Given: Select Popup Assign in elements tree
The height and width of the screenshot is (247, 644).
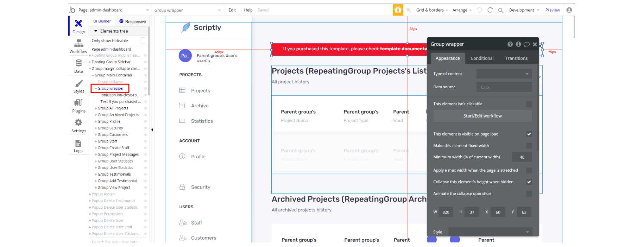Looking at the screenshot, I should pyautogui.click(x=103, y=194).
